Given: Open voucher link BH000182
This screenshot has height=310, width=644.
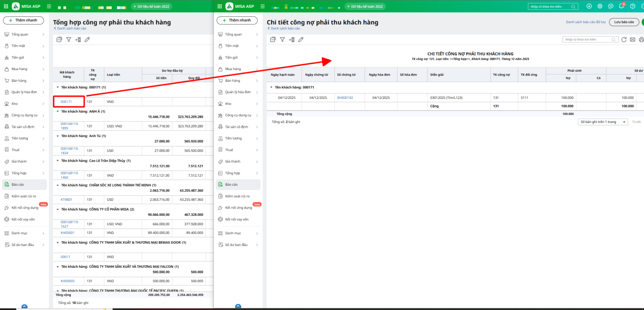Looking at the screenshot, I should point(345,98).
